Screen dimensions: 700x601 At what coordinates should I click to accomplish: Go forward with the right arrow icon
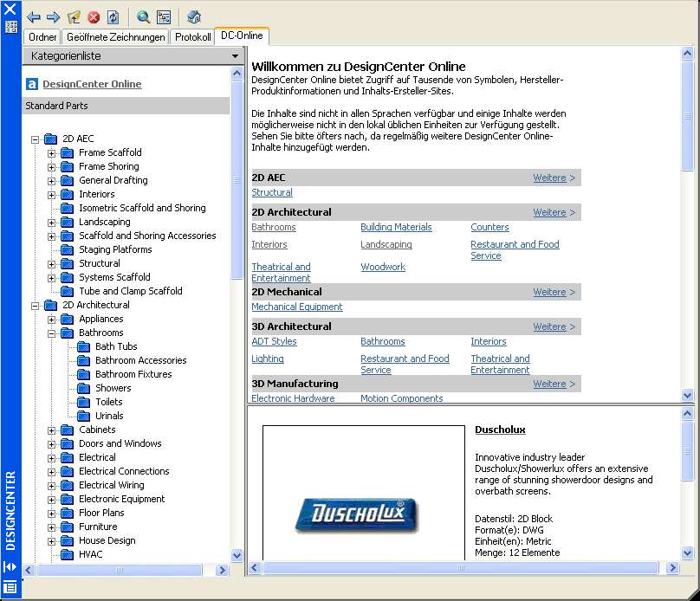(x=53, y=17)
